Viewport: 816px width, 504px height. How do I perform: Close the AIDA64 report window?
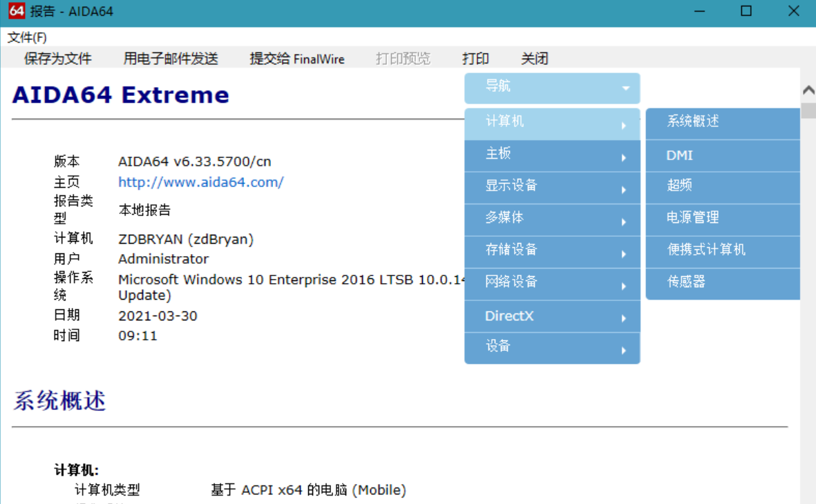point(793,12)
